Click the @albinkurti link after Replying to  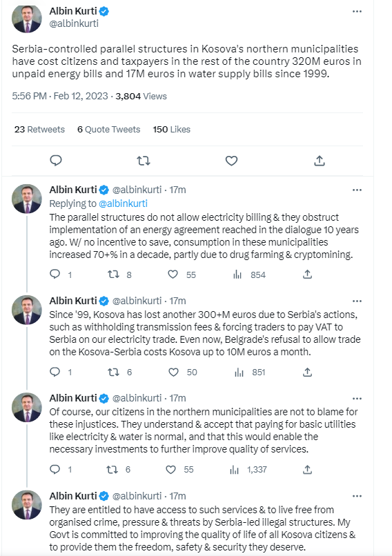[x=123, y=203]
